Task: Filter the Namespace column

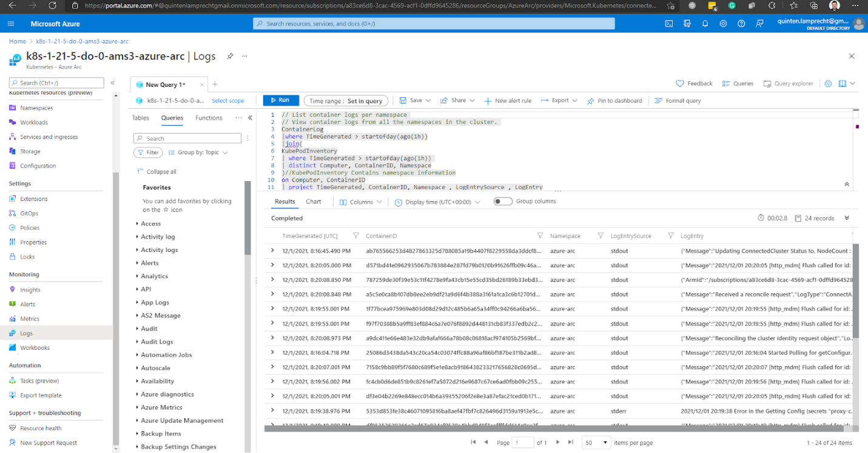Action: point(601,236)
